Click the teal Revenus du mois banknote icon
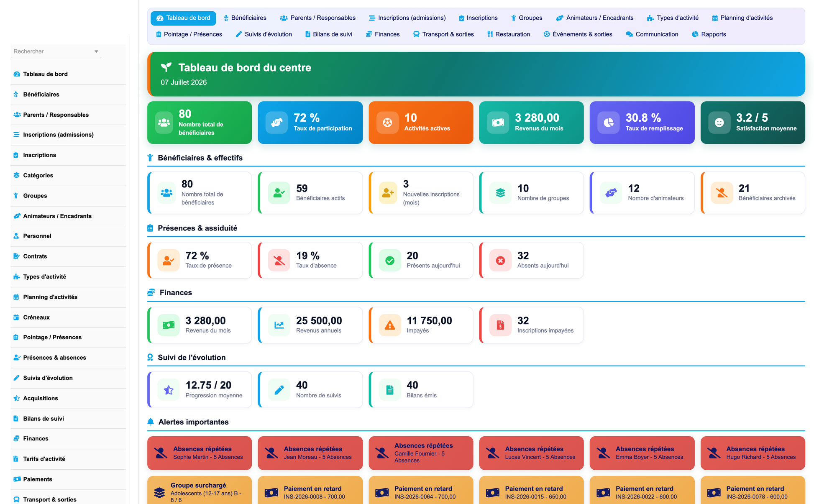 click(498, 123)
